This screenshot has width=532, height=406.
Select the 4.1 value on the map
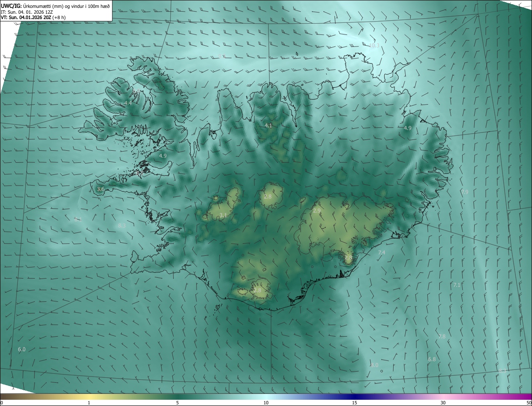click(268, 125)
